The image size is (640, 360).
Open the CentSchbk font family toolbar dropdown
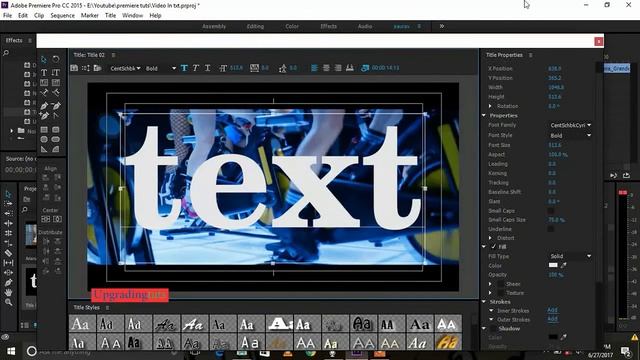tap(125, 69)
